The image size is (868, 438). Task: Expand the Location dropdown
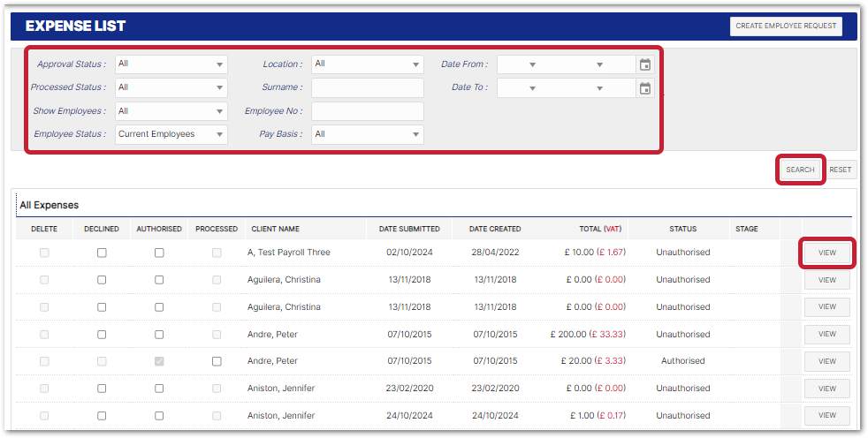click(x=368, y=64)
